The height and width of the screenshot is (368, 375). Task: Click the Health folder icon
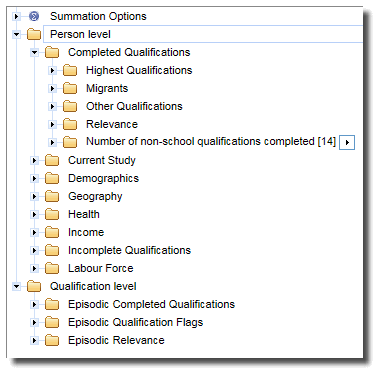tap(52, 214)
